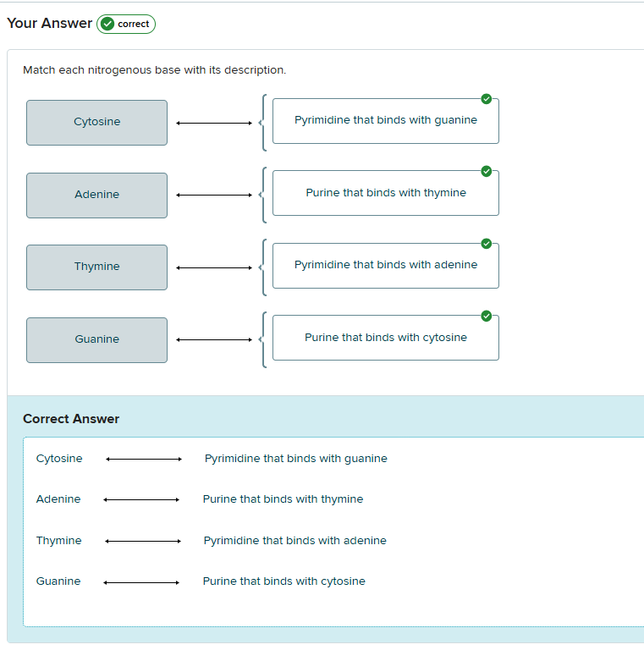Click the green check on the adenine-binding pyrimidine box
Viewport: 644px width, 650px height.
click(486, 244)
